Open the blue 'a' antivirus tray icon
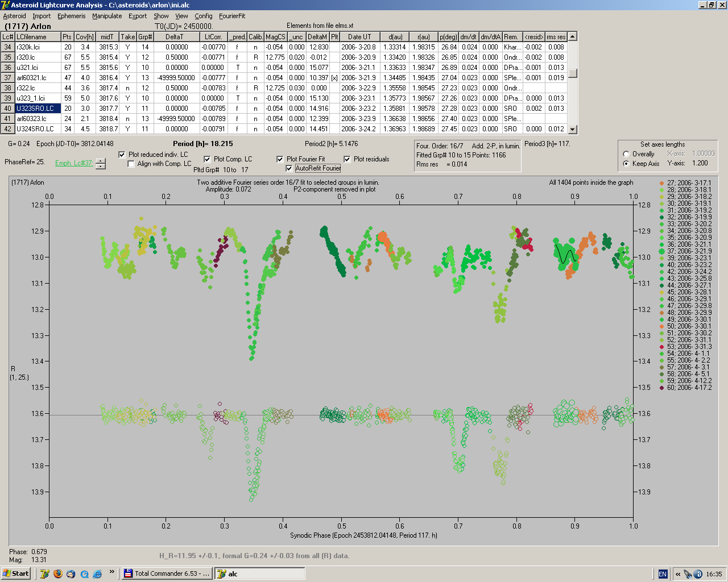728x582 pixels. [x=698, y=574]
